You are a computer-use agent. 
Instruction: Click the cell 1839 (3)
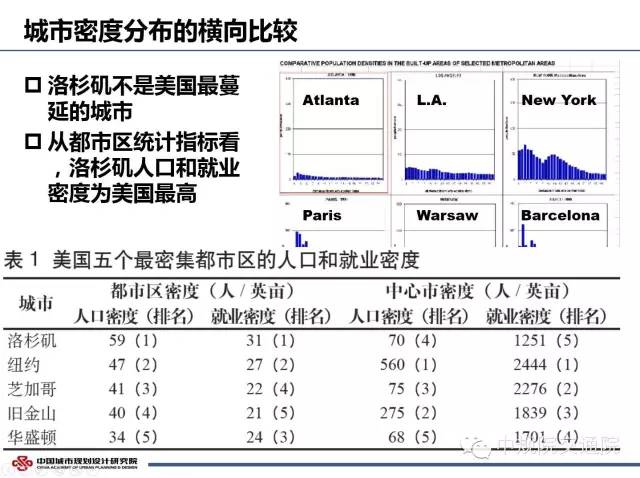546,413
